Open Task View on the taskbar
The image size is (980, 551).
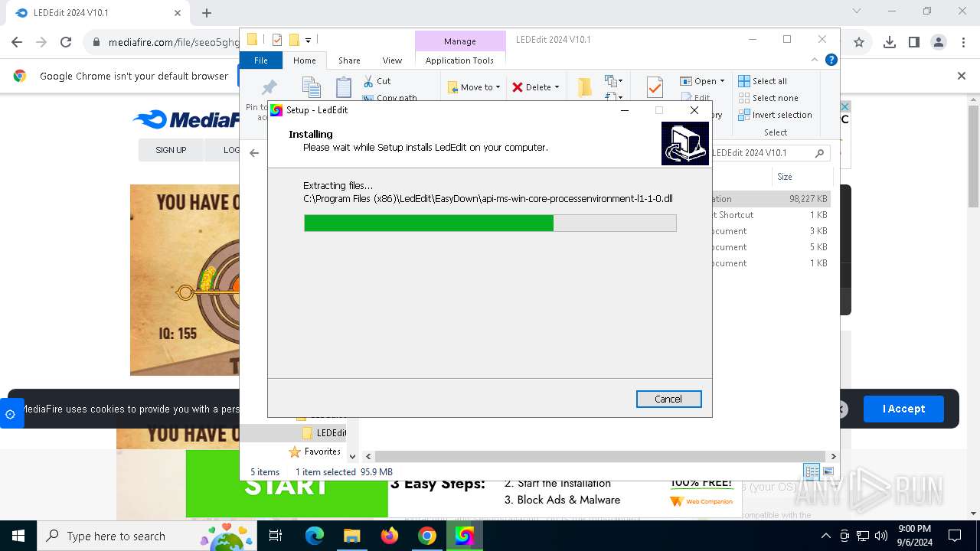click(276, 536)
